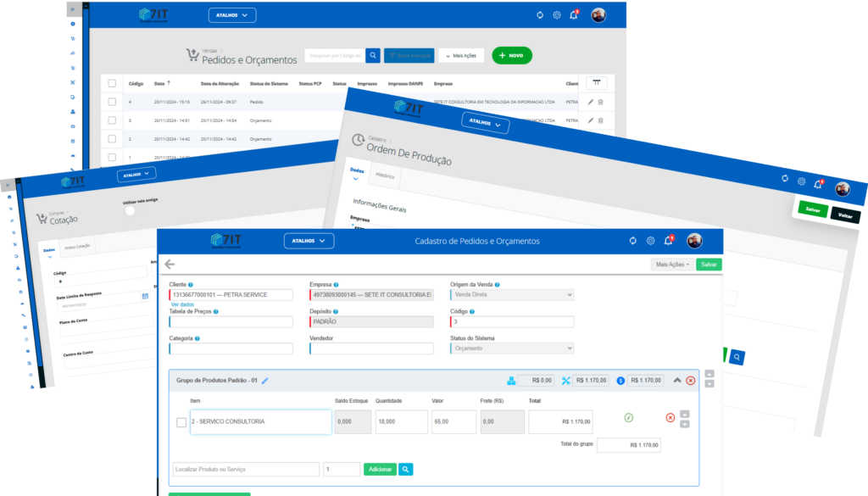Click the Origem da Venda help icon
Screen dimensions: 868x496
497,285
